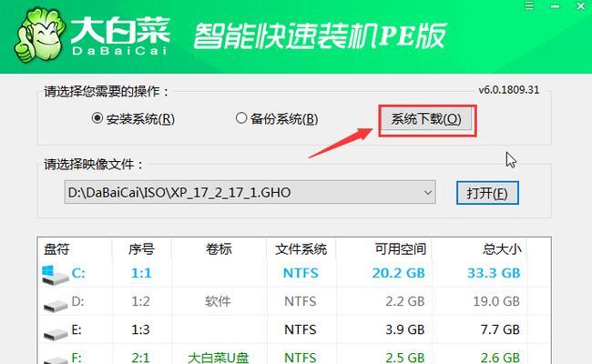Click the 2.2 GB free space value
Image resolution: width=592 pixels, height=364 pixels.
[405, 301]
